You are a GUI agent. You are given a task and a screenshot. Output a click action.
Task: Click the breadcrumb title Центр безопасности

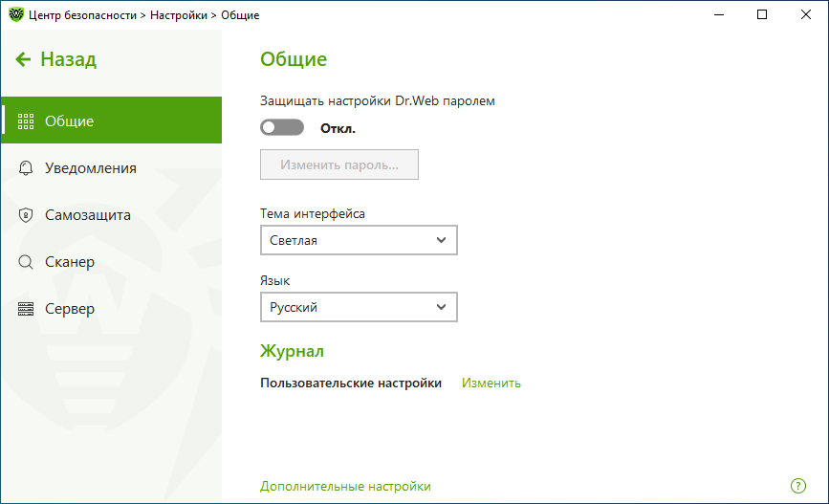click(82, 15)
